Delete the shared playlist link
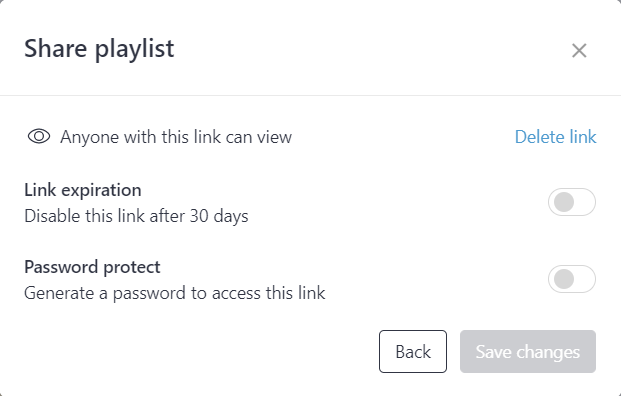 (x=555, y=137)
